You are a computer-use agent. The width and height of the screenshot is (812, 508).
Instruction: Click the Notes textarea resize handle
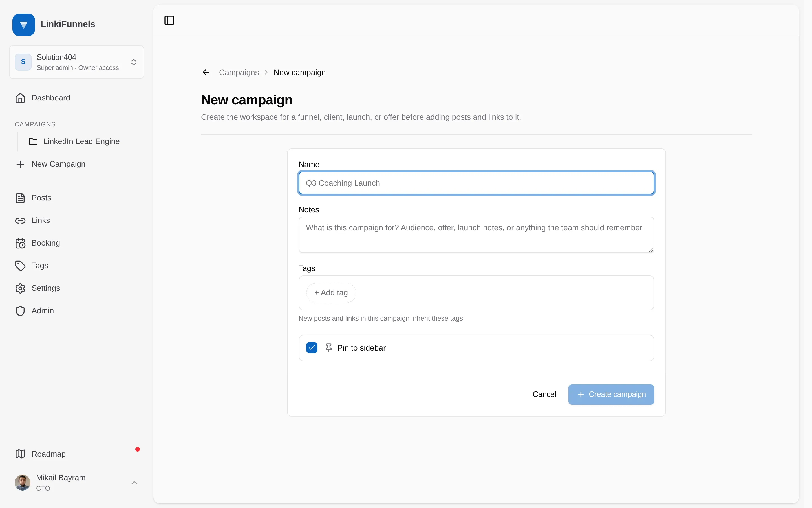pyautogui.click(x=651, y=249)
